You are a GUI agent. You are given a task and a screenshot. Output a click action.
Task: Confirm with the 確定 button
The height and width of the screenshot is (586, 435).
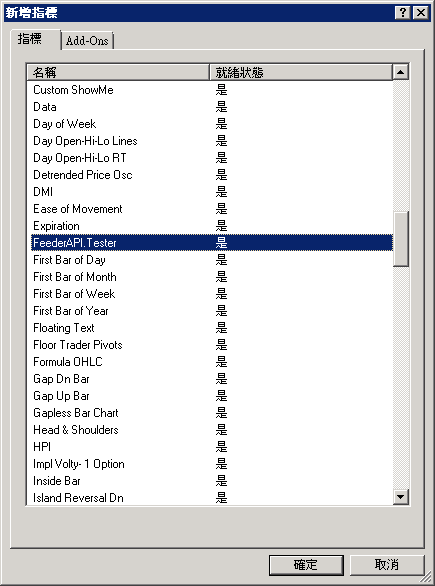tap(306, 565)
